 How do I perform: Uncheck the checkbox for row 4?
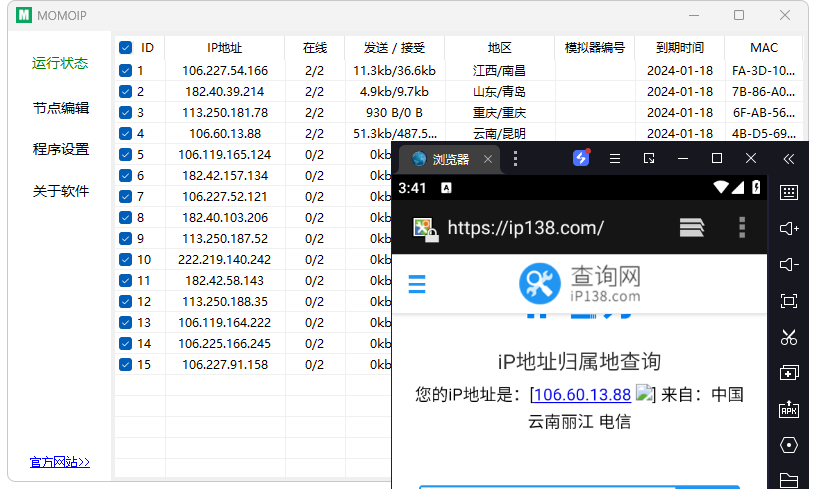click(125, 133)
